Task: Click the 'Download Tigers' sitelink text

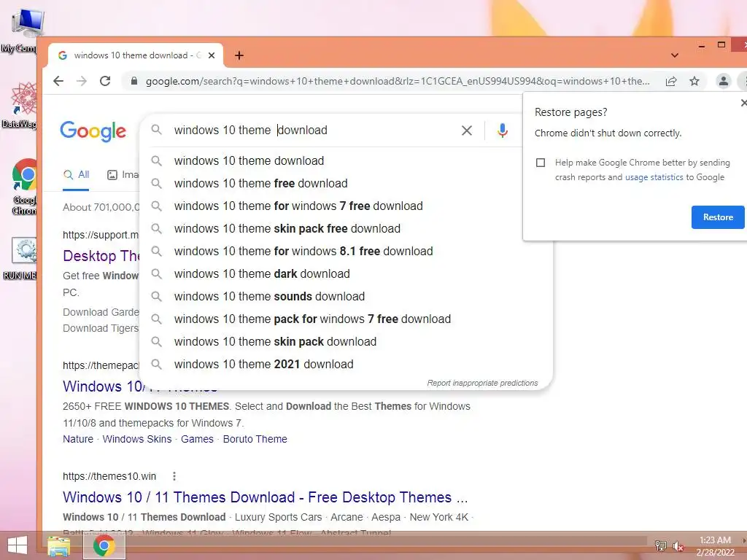Action: point(101,328)
